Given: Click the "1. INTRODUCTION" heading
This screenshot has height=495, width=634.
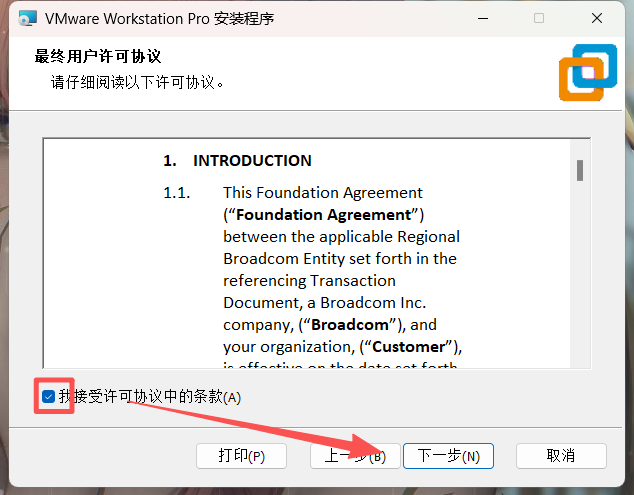Looking at the screenshot, I should click(237, 161).
